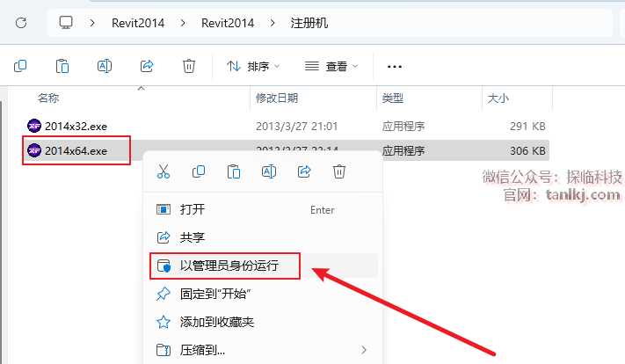Open the toolbar three-dots more options
625x364 pixels.
pyautogui.click(x=395, y=67)
